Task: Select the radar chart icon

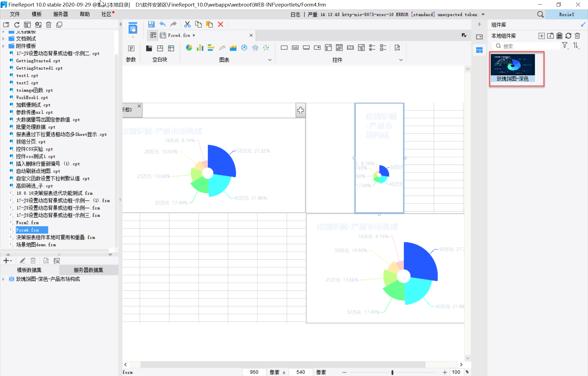Action: [255, 48]
